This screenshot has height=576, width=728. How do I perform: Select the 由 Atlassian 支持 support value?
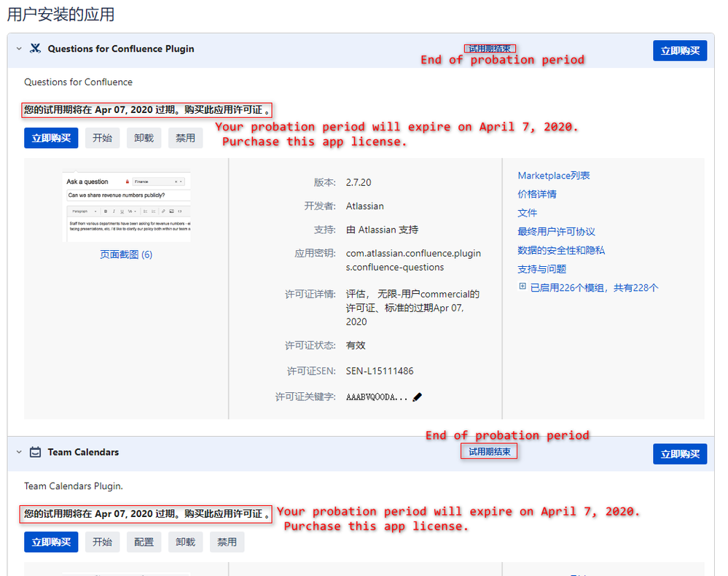click(382, 230)
